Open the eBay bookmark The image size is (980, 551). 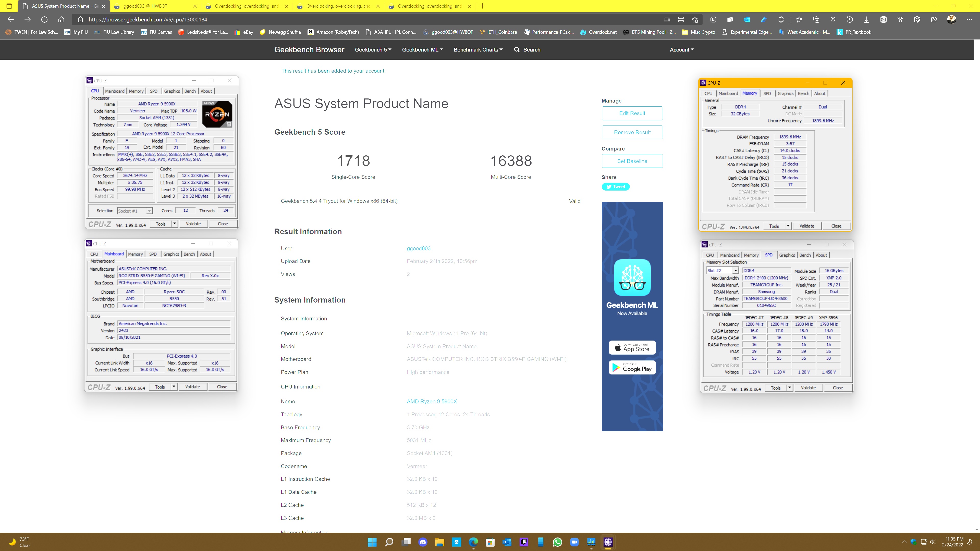coord(244,32)
